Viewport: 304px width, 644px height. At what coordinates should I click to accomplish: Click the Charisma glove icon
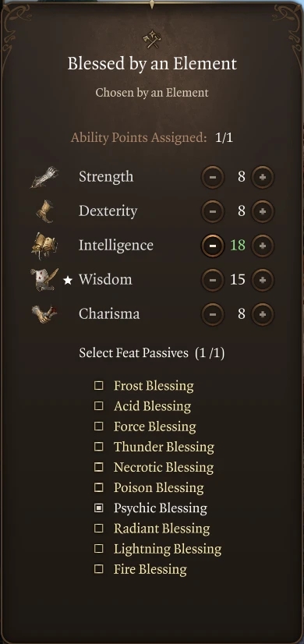(44, 314)
